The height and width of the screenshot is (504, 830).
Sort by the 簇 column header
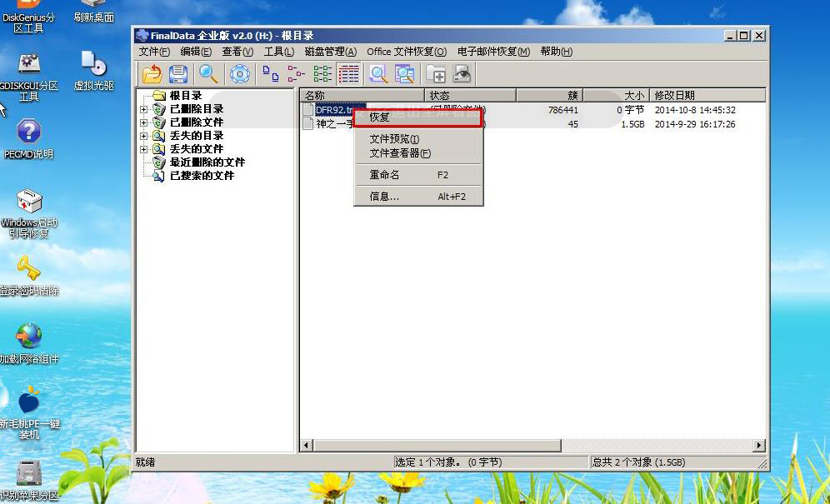(549, 95)
